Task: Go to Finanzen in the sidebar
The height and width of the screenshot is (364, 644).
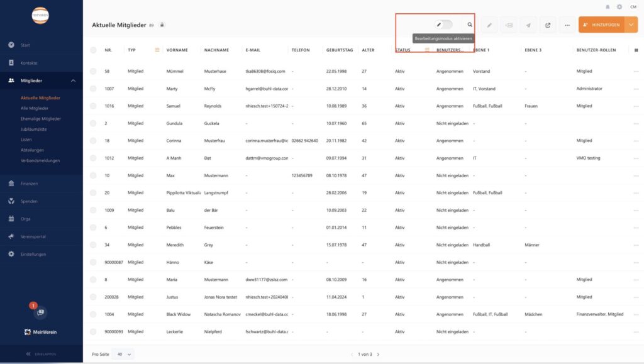Action: click(x=30, y=184)
